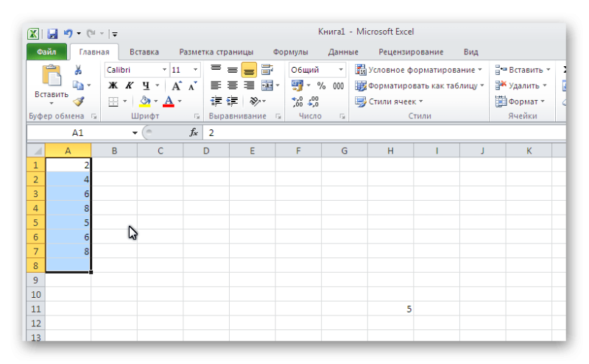Open the Файл tab

coord(46,51)
